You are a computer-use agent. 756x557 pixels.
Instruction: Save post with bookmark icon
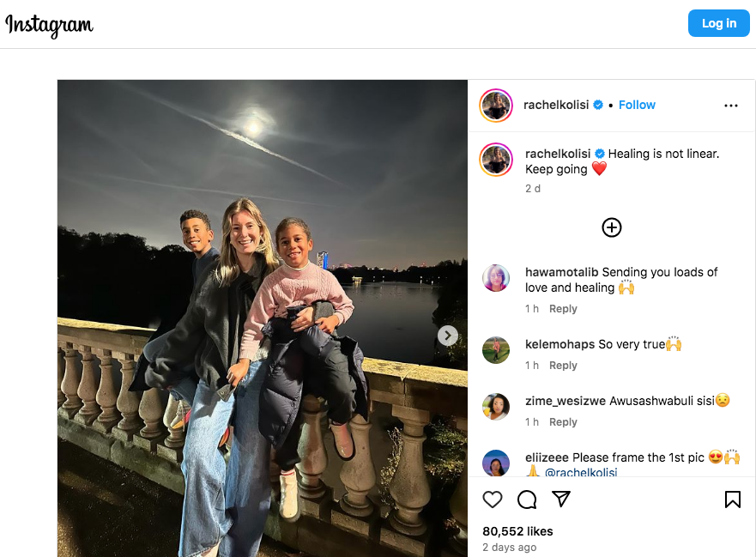click(732, 499)
